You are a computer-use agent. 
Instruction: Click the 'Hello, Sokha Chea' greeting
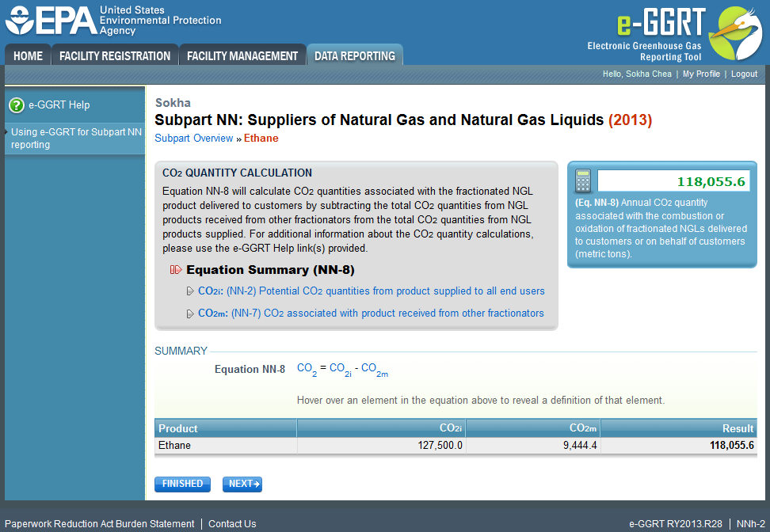click(637, 74)
